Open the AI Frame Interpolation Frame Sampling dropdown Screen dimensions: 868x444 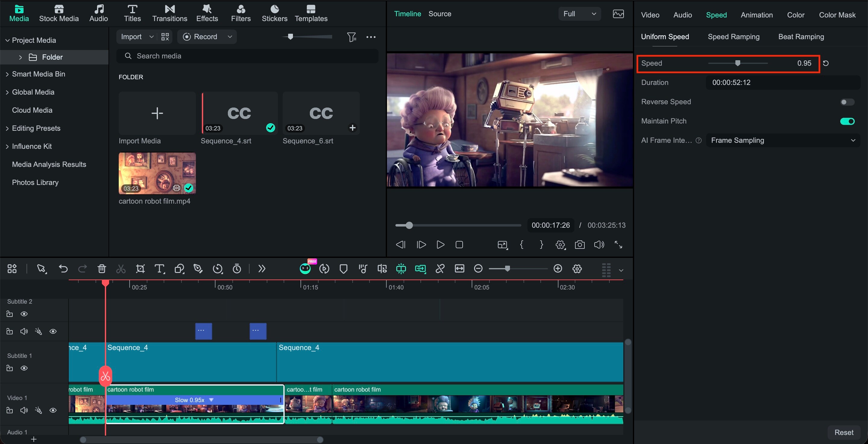[x=783, y=140]
